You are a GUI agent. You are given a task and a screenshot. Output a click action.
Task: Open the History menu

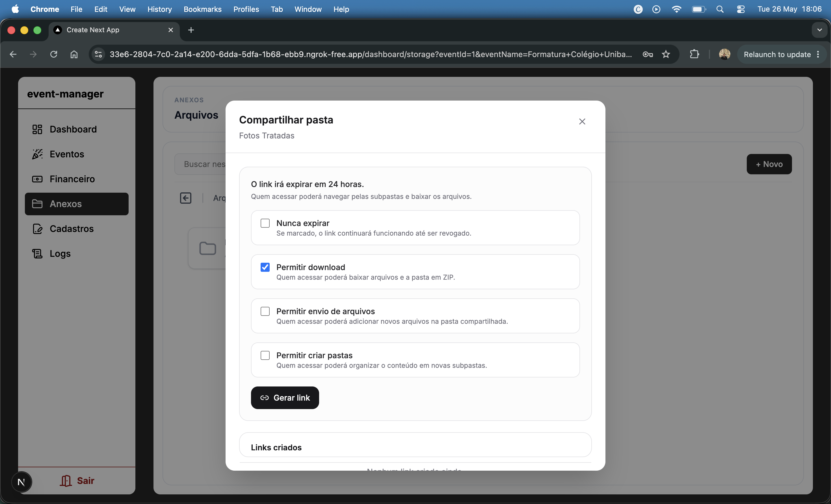pyautogui.click(x=159, y=9)
